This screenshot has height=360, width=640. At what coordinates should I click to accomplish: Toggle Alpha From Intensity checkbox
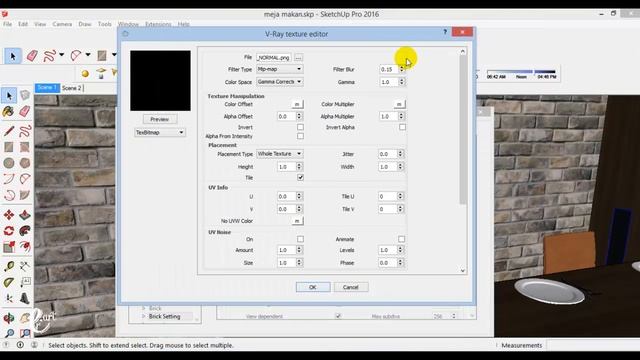300,136
